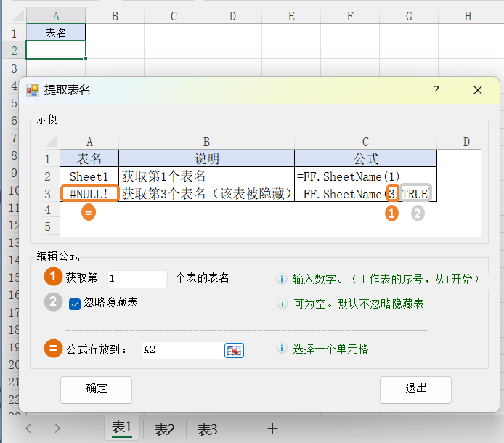The width and height of the screenshot is (504, 443).
Task: Click the info icon beside 选择一个单元格
Action: pos(282,349)
